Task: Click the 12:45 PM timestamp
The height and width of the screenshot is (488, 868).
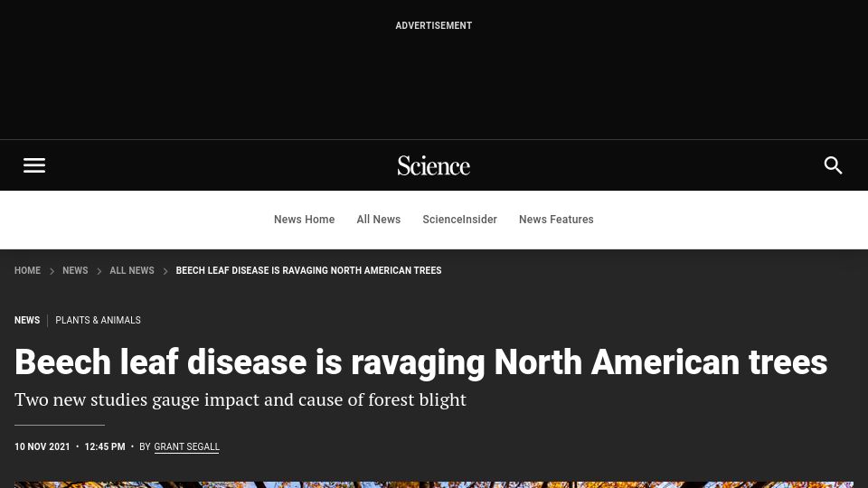Action: 105,446
